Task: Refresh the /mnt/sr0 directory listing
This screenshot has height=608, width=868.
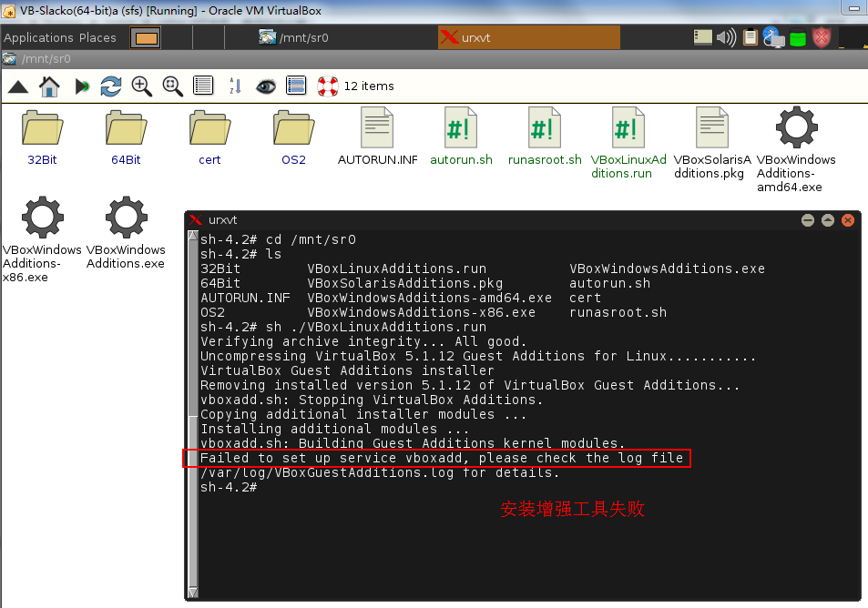Action: coord(111,86)
